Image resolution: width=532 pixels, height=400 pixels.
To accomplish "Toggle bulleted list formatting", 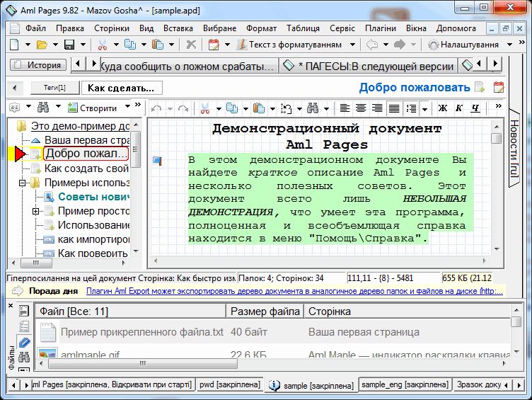I will 411,108.
